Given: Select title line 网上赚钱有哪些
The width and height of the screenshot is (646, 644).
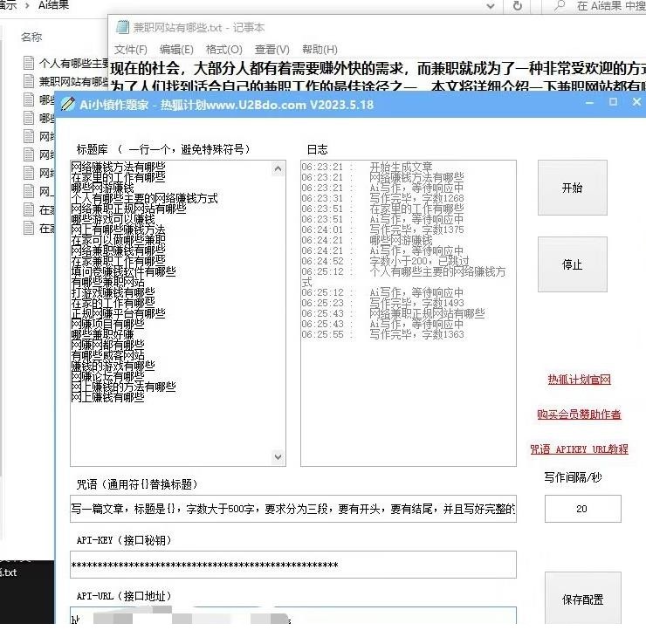Looking at the screenshot, I should 107,397.
